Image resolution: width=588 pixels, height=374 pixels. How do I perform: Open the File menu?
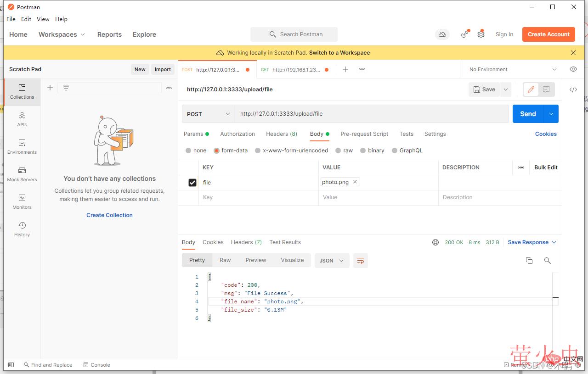11,19
